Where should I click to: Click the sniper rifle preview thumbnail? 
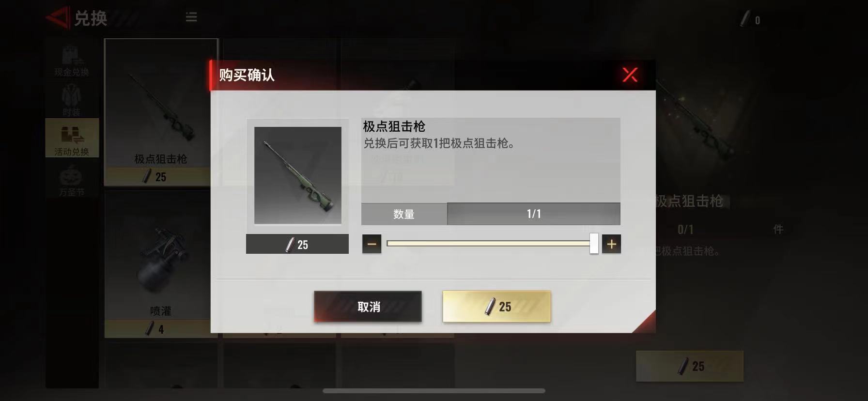tap(297, 176)
